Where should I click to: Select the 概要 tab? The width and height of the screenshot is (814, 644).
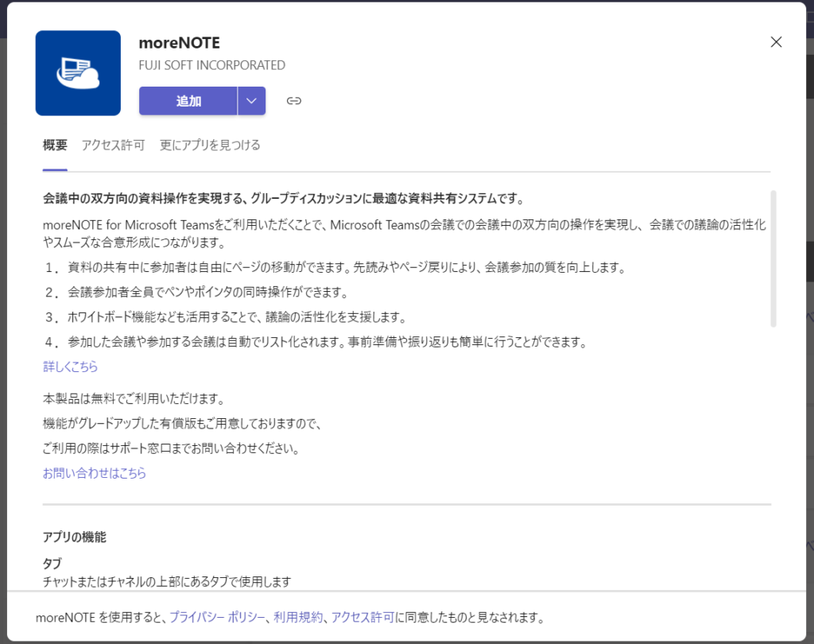click(55, 145)
